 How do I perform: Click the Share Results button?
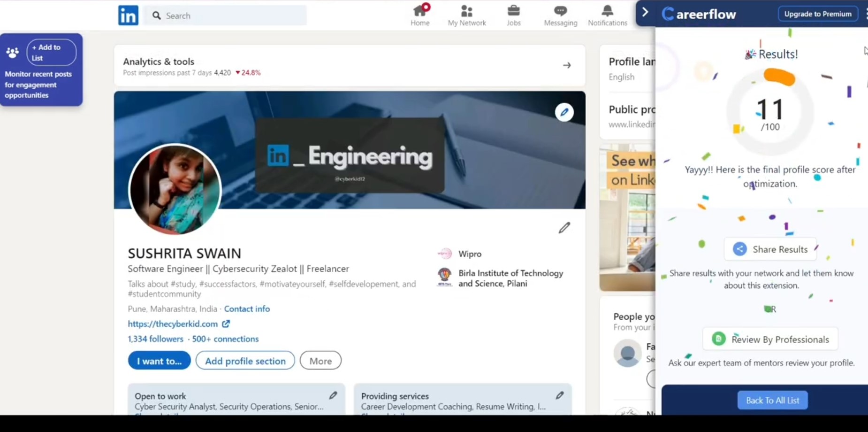click(x=770, y=249)
